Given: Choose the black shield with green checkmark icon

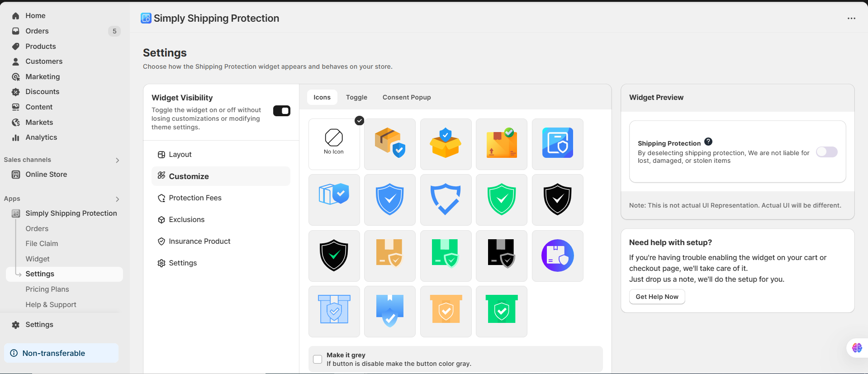Looking at the screenshot, I should pos(334,256).
